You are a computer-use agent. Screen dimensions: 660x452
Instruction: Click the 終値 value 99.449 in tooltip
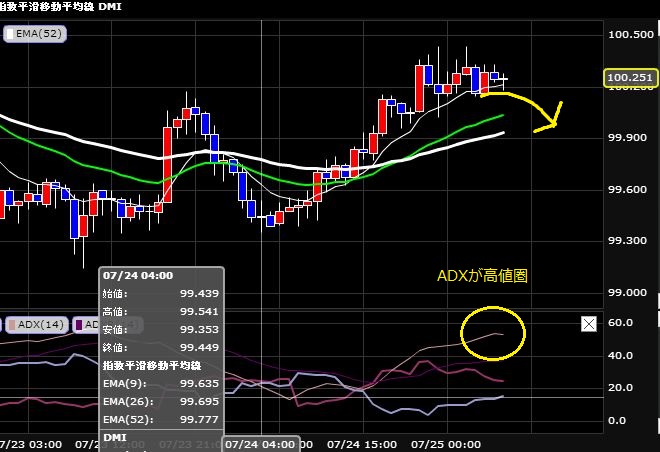pos(200,348)
